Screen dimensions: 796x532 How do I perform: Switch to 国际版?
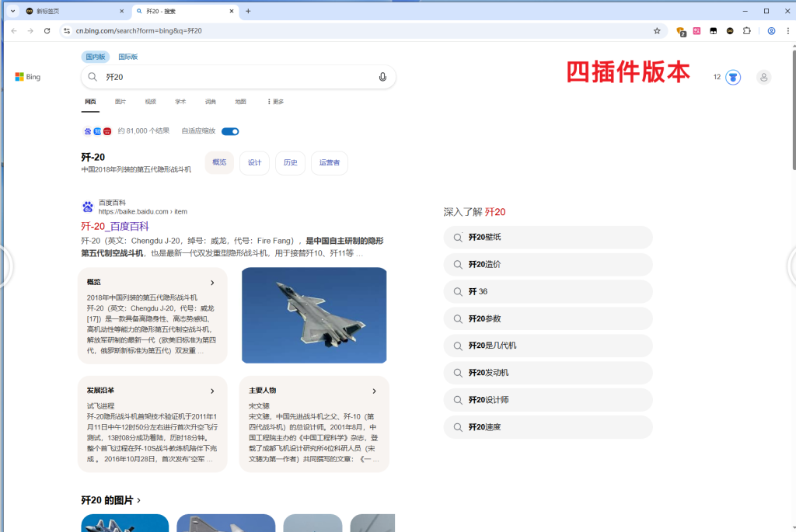[x=128, y=57]
